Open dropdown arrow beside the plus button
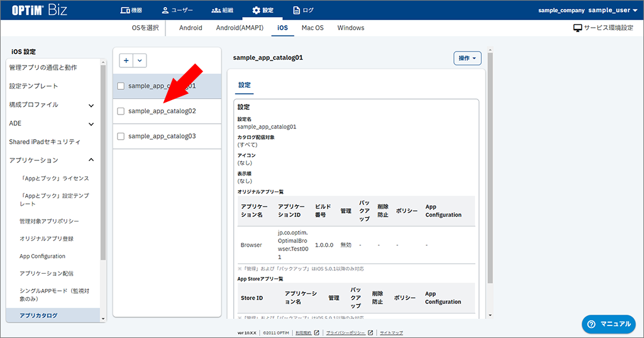Viewport: 644px width, 338px height. pos(140,60)
